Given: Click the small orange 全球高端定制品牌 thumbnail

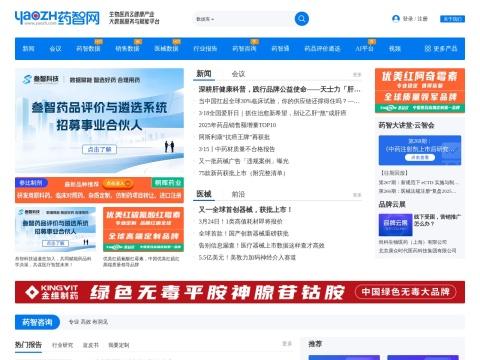Looking at the screenshot, I should 143,229.
